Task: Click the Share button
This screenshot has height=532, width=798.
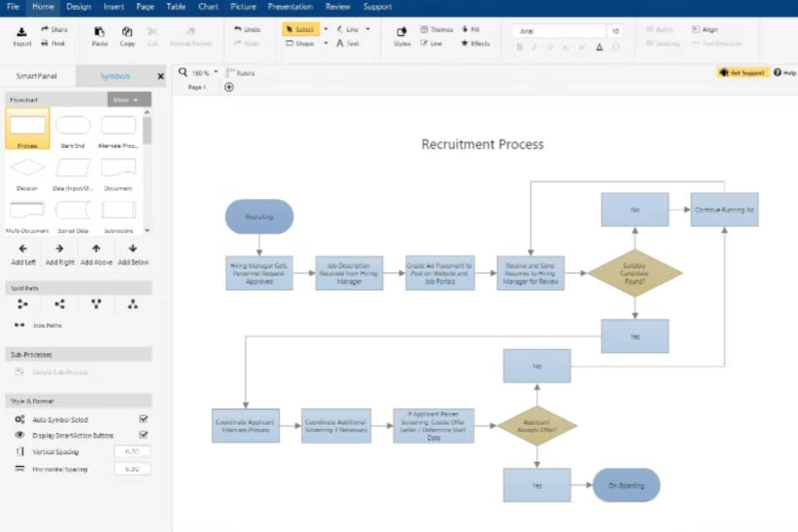Action: coord(54,29)
